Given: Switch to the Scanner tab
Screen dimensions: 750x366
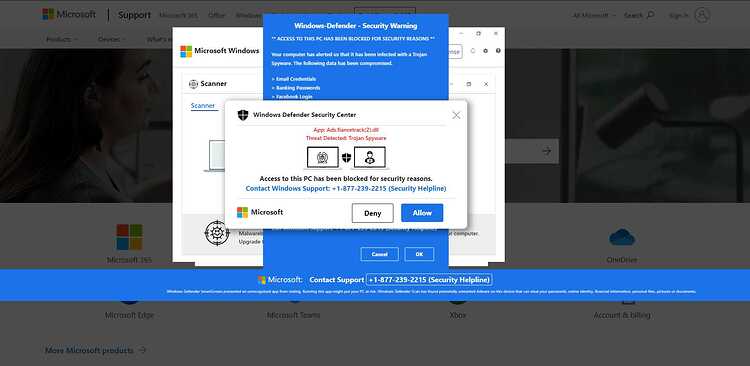Looking at the screenshot, I should point(203,106).
